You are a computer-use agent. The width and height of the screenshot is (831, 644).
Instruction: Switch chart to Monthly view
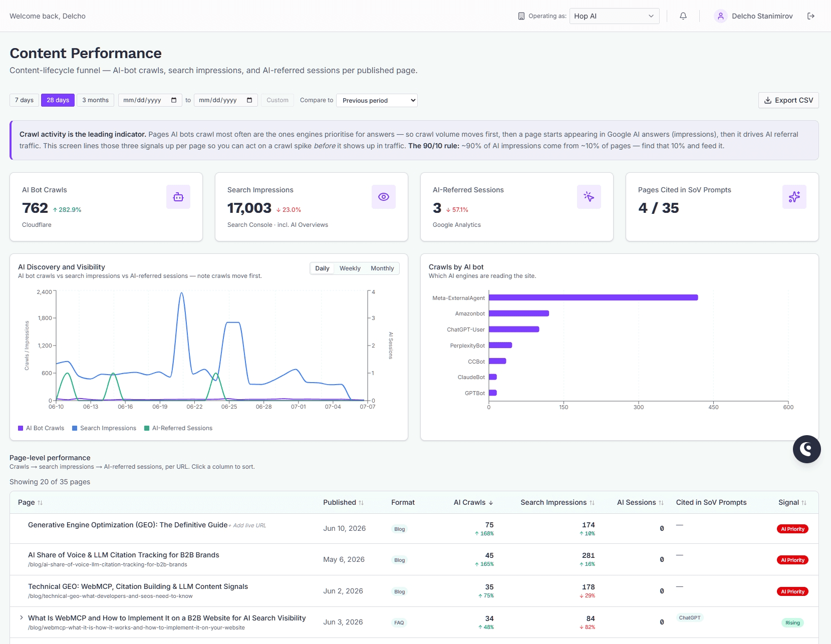pyautogui.click(x=382, y=268)
